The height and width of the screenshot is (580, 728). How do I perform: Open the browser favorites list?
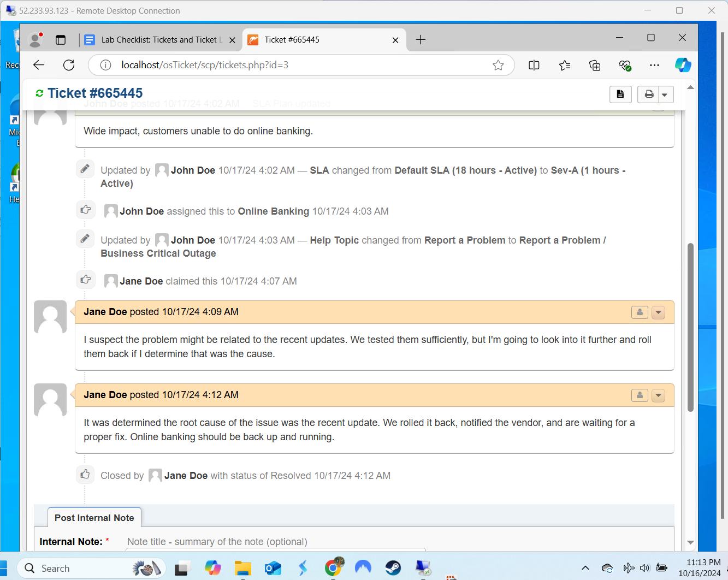[x=565, y=66]
